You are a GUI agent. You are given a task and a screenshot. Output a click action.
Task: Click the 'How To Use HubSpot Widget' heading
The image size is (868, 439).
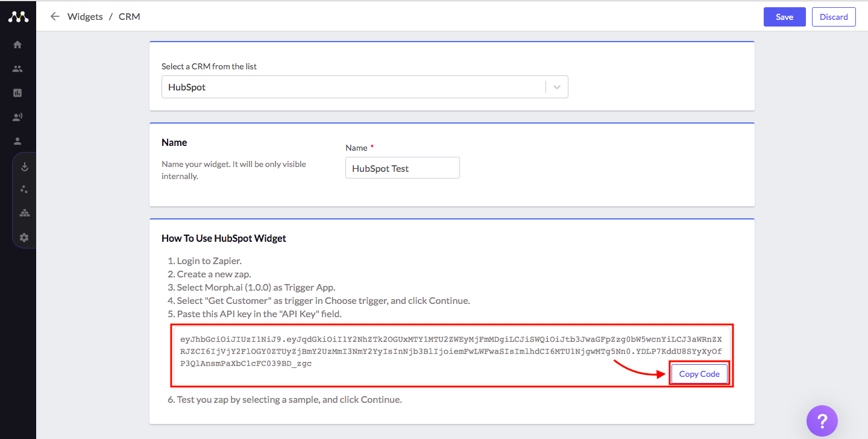pos(224,238)
